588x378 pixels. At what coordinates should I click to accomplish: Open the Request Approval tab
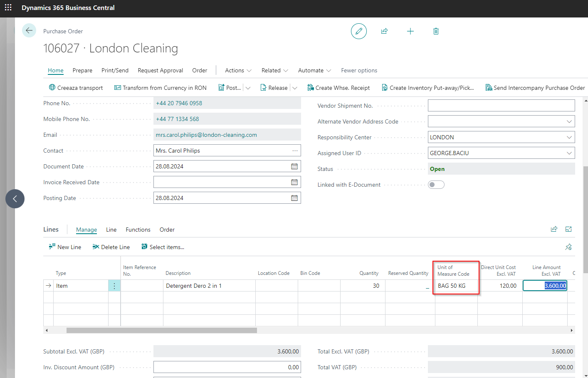pos(161,70)
